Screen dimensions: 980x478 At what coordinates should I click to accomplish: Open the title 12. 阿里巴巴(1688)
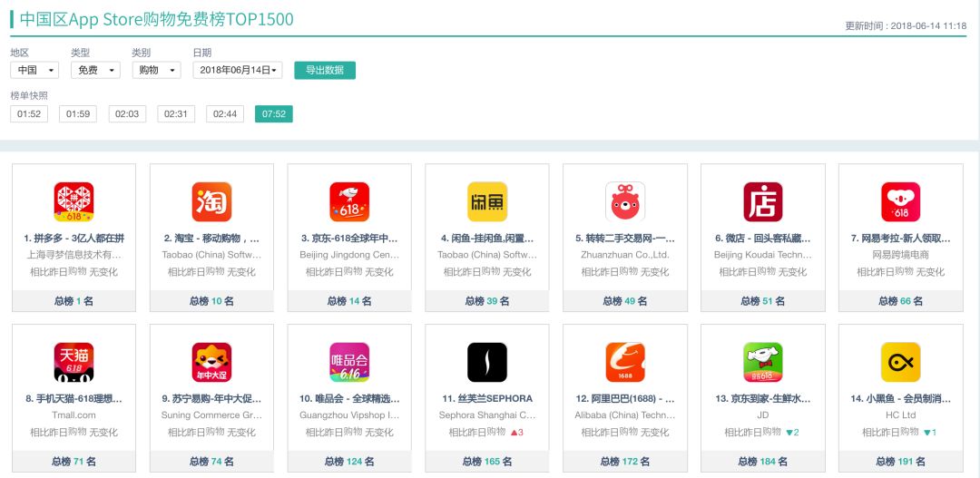pos(625,399)
